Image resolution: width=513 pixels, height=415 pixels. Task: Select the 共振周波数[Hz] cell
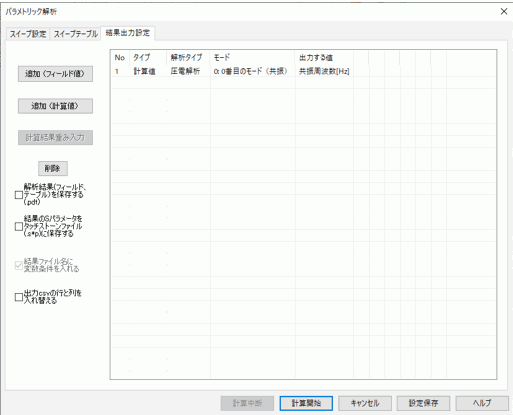324,71
